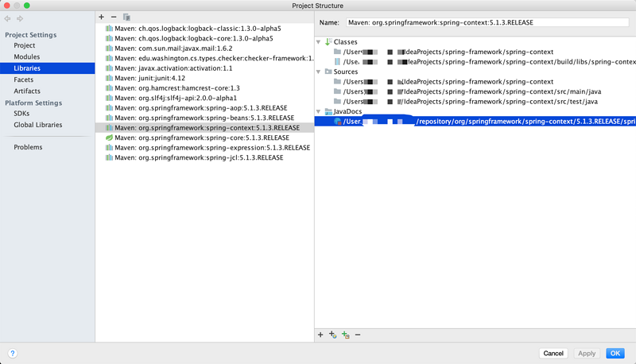Open the Modules settings page
Image resolution: width=636 pixels, height=364 pixels.
[27, 56]
